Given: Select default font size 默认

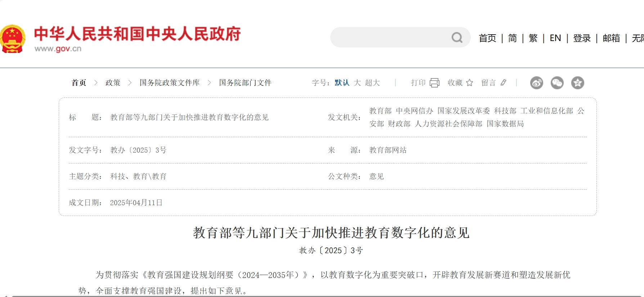Looking at the screenshot, I should tap(342, 83).
